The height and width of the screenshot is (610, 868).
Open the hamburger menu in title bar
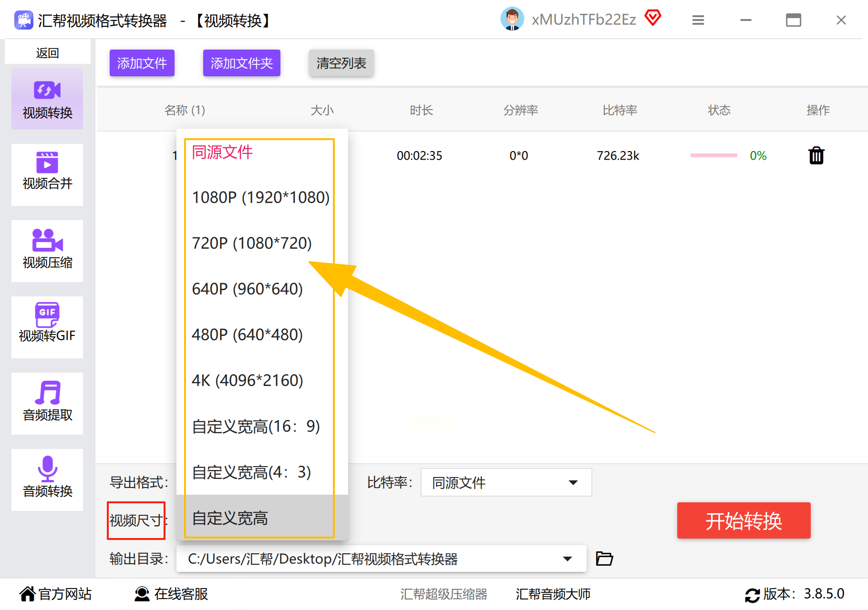point(698,20)
